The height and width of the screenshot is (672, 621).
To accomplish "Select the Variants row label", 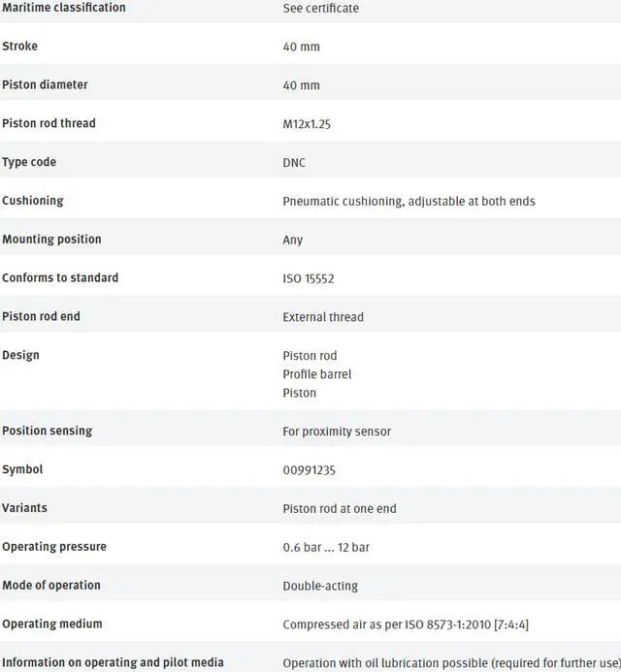I will click(24, 508).
